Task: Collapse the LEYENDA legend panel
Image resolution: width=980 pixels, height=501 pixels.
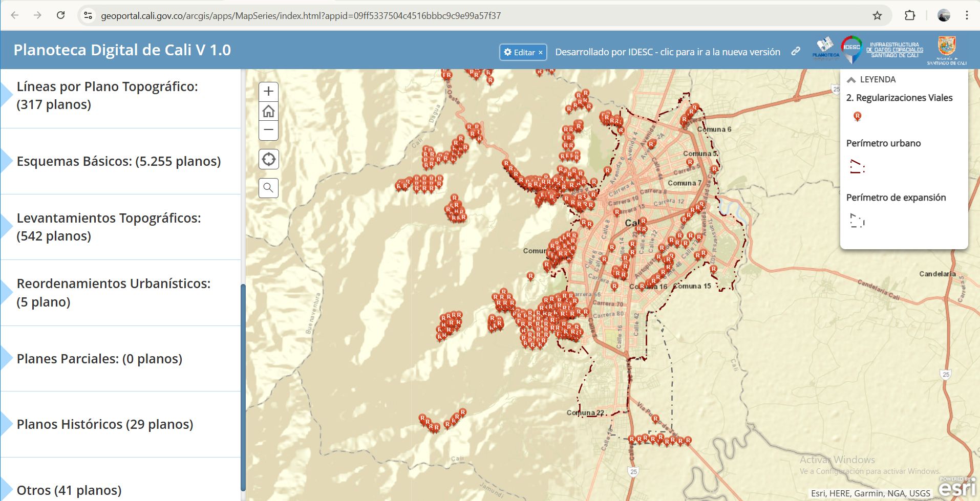Action: tap(851, 80)
